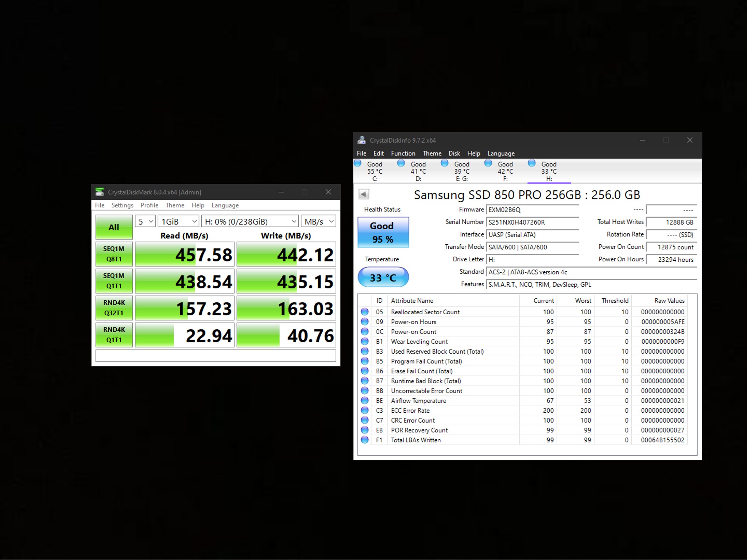The image size is (747, 560).
Task: Click status orb for Used Reserved Block Count
Action: (x=364, y=351)
